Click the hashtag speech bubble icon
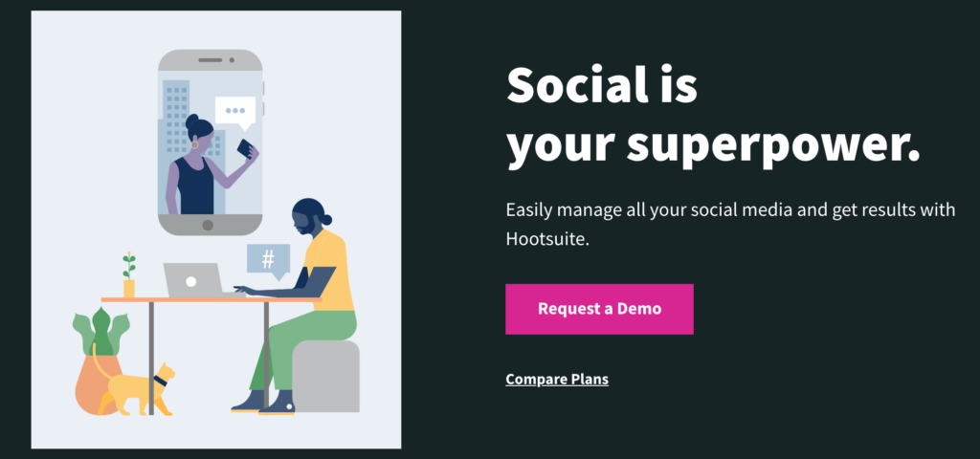 pos(269,261)
